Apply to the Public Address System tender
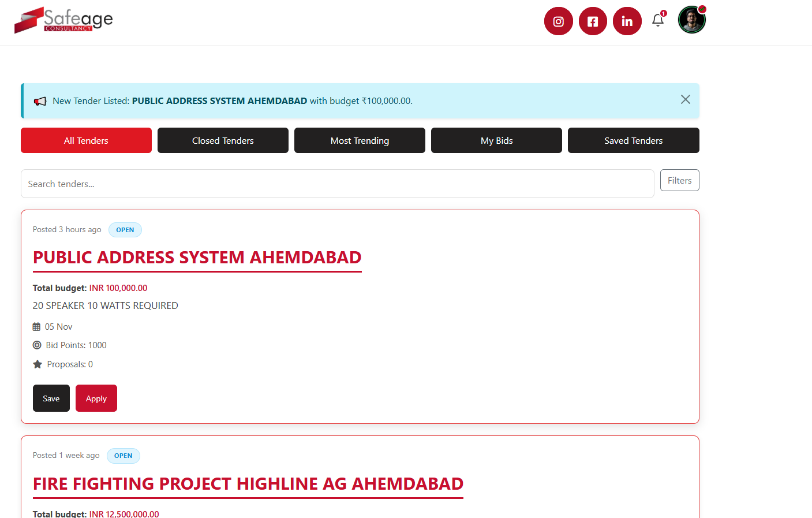The height and width of the screenshot is (518, 812). (x=96, y=398)
